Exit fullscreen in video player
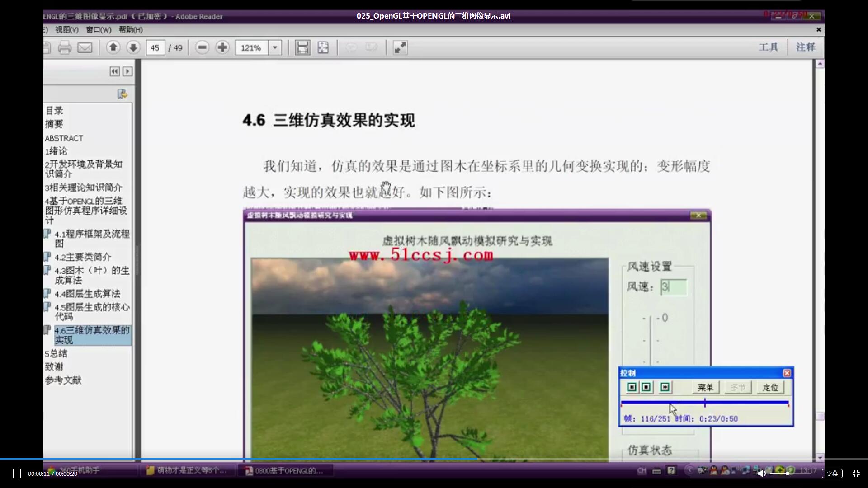The width and height of the screenshot is (868, 488). click(856, 473)
